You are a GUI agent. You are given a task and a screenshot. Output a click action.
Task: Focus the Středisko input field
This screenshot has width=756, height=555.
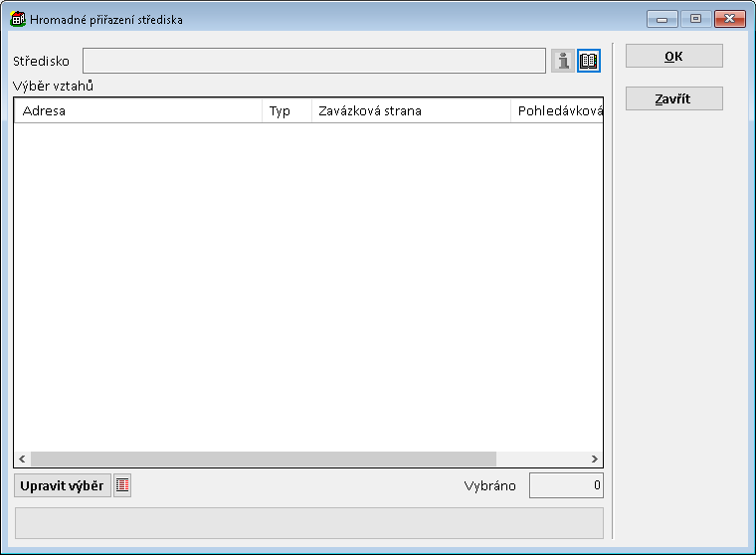[313, 61]
